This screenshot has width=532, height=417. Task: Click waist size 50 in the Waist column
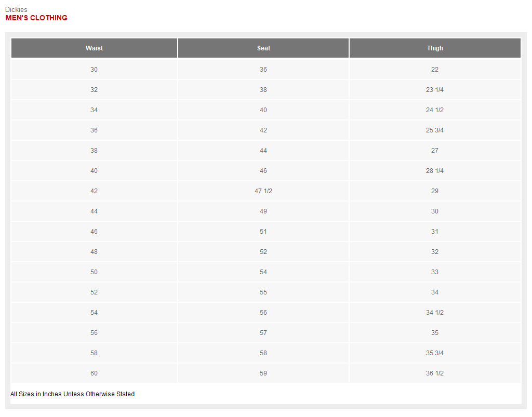tap(94, 272)
